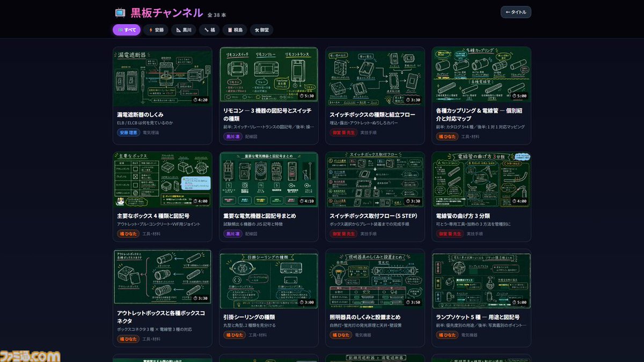644x362 pixels.
Task: Click the subtitle ELB / ELCB は何を見ているのか
Action: pos(145,123)
